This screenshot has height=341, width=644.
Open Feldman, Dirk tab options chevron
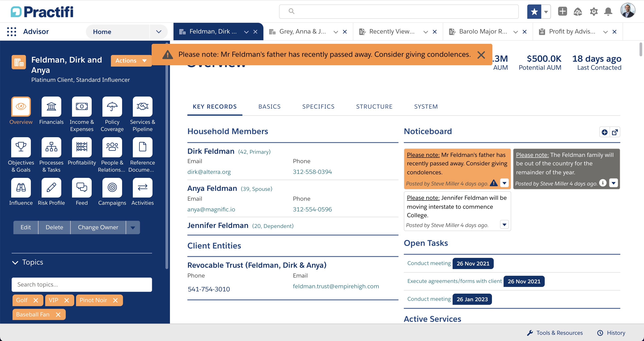click(x=246, y=32)
